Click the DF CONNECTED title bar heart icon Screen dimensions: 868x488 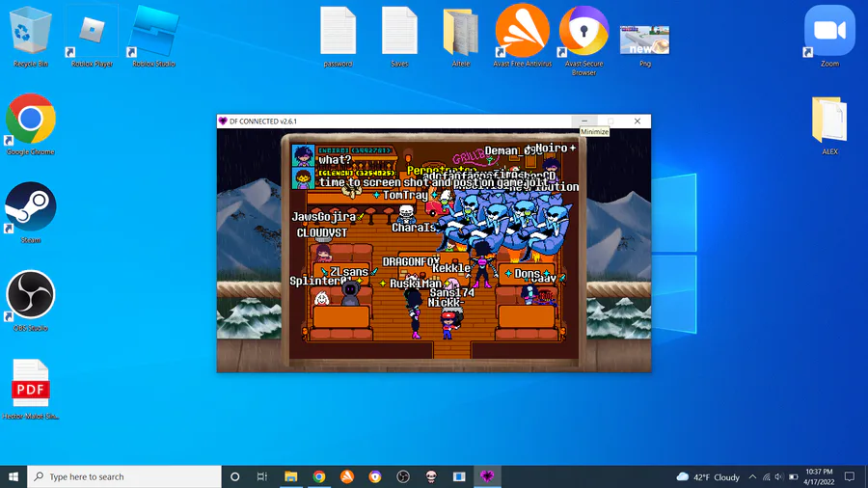223,122
